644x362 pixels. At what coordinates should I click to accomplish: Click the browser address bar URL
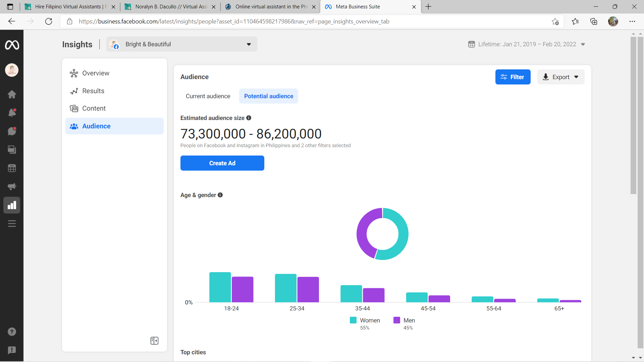tap(234, 21)
